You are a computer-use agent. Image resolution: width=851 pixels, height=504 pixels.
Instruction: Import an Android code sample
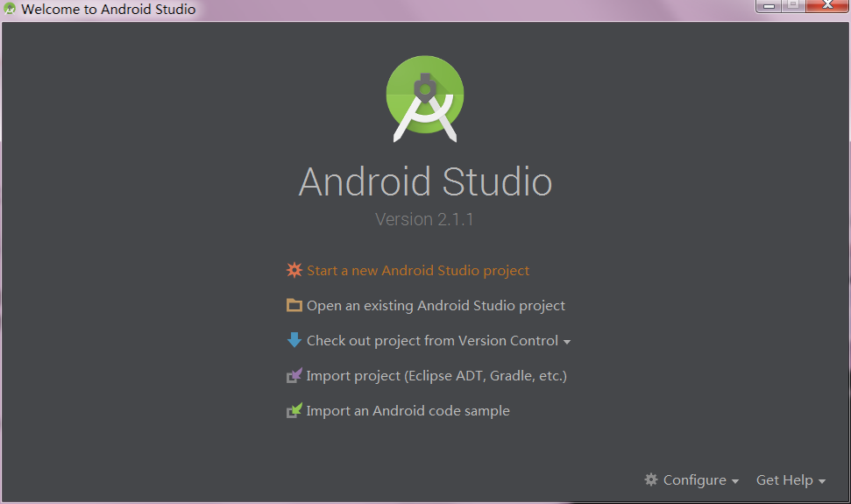(408, 411)
